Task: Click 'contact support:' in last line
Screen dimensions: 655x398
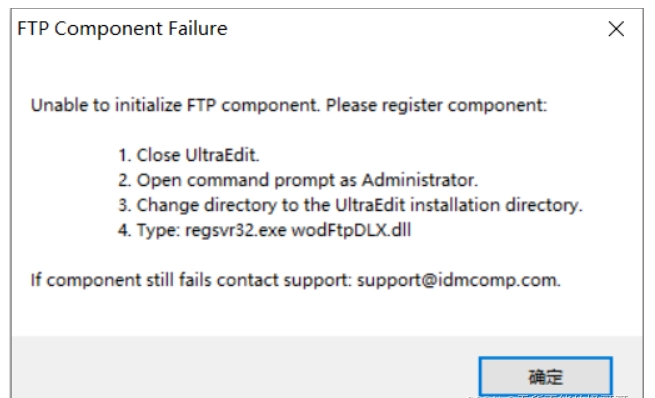Action: 284,280
